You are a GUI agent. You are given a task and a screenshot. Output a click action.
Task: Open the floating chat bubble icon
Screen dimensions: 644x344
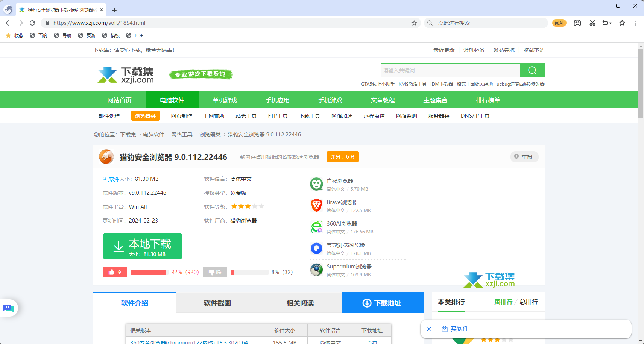9,308
